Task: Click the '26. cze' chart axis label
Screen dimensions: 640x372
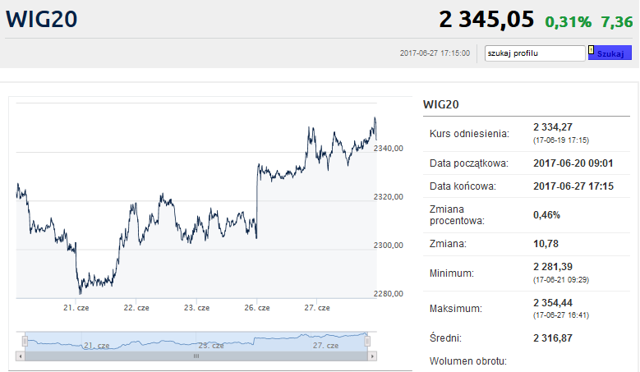Action: [x=257, y=308]
